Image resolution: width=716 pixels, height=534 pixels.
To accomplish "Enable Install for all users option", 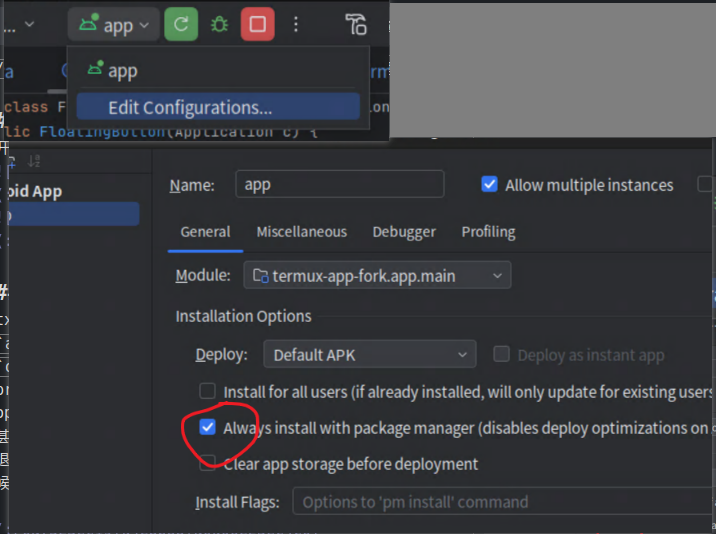I will click(208, 391).
